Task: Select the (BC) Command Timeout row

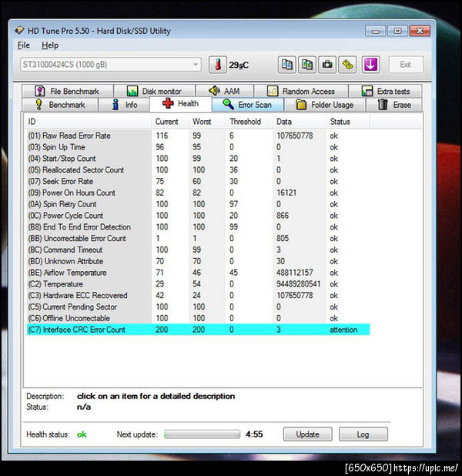Action: pos(198,250)
